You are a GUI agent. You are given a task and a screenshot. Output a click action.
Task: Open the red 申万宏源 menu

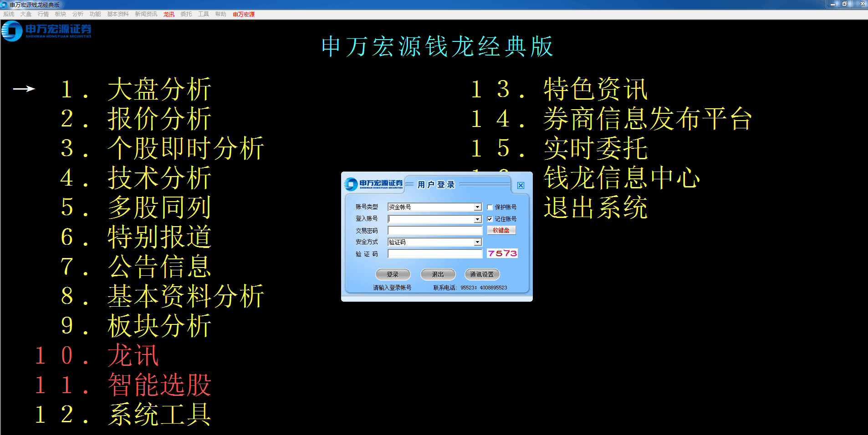click(244, 14)
